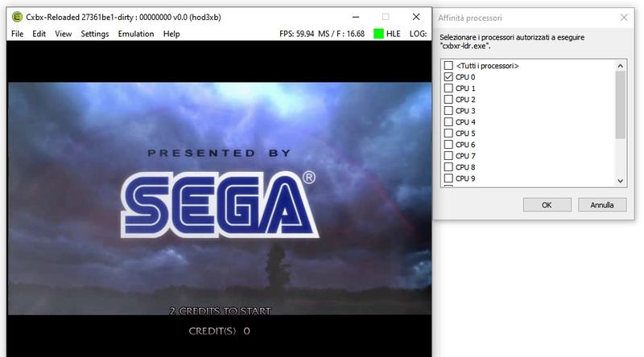Click the MS / F : 16.68 readout
Screen dimensions: 644x357
341,34
